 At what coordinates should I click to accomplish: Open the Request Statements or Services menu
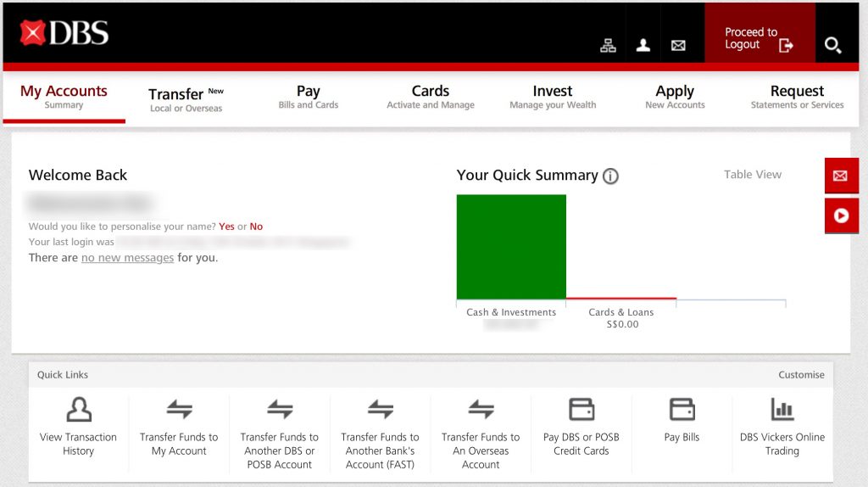[797, 97]
